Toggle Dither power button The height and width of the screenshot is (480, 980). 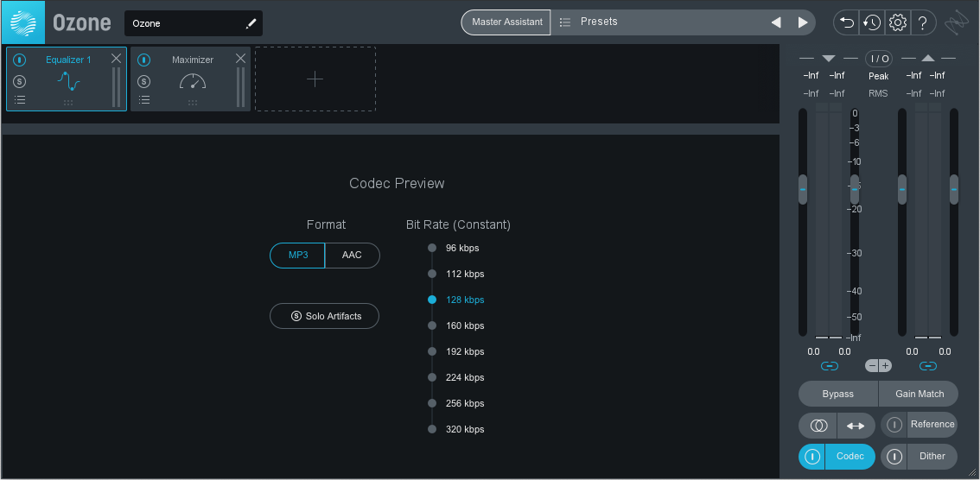click(x=894, y=457)
